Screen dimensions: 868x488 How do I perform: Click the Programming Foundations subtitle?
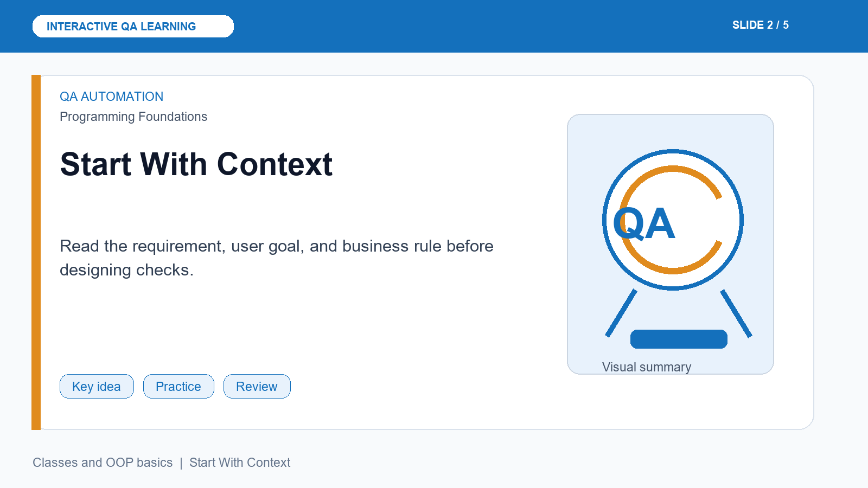point(133,117)
